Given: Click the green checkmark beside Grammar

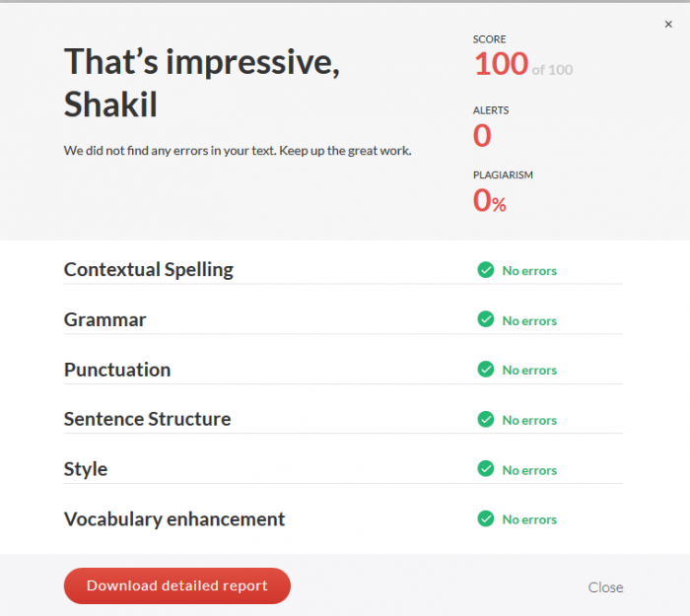Looking at the screenshot, I should 485,319.
